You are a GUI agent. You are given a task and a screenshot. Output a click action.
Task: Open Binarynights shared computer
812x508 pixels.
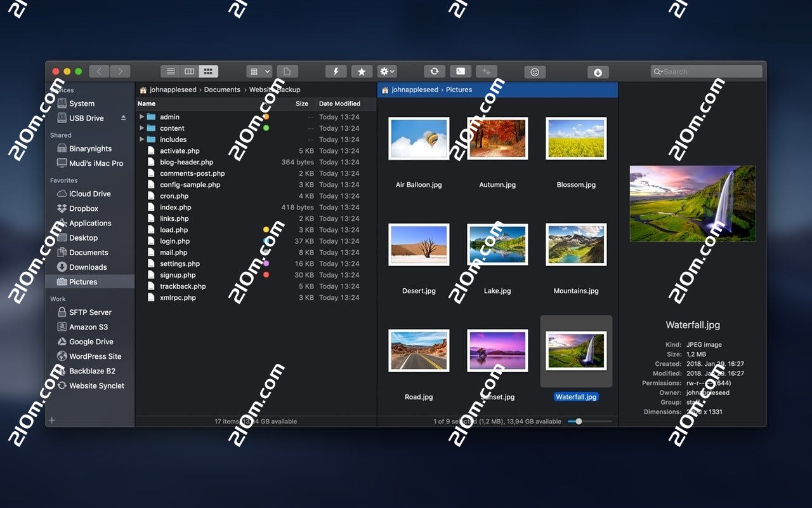click(89, 149)
